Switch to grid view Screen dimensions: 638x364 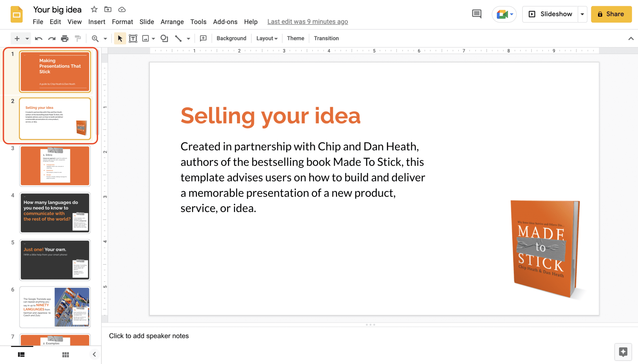point(65,354)
